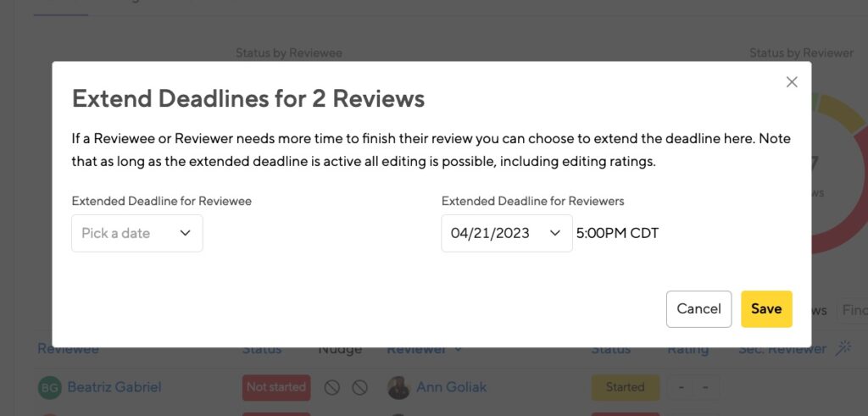Open Beatriz Gabriel reviewee link
This screenshot has height=416, width=868.
coord(114,387)
